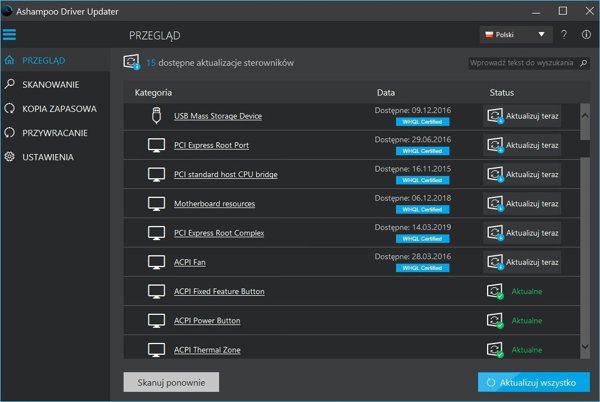Click Aktualizuj teraz for PCI Express Root Port
600x402 pixels.
pyautogui.click(x=522, y=145)
